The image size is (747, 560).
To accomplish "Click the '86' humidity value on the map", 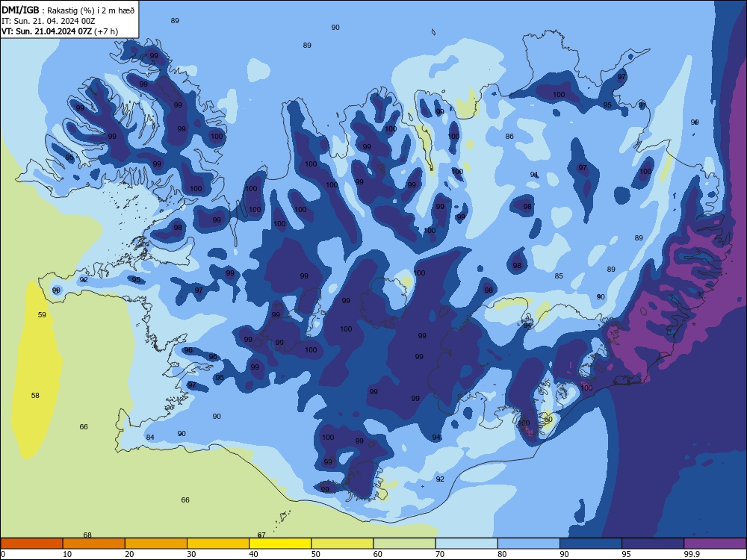I will pyautogui.click(x=509, y=136).
